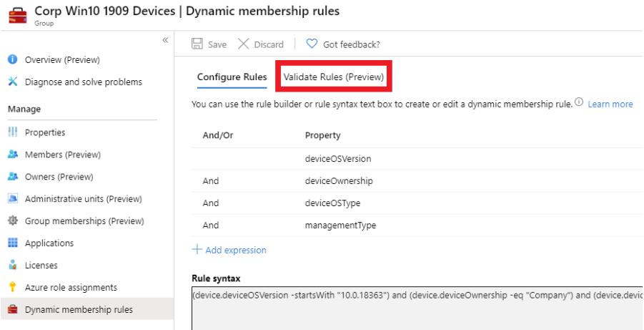The width and height of the screenshot is (644, 330).
Task: Select the deviceOSType property row
Action: [x=417, y=203]
